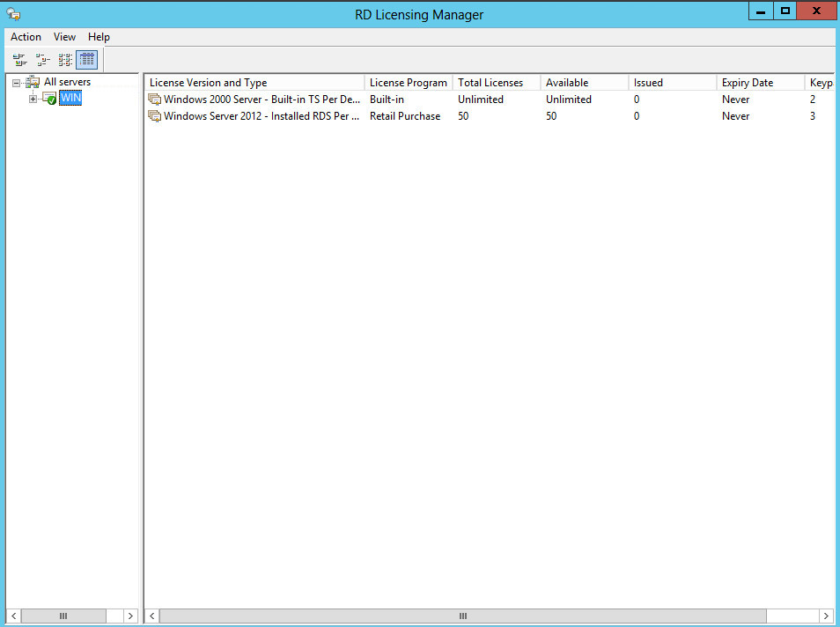840x627 pixels.
Task: Click the All servers network icon
Action: click(33, 82)
